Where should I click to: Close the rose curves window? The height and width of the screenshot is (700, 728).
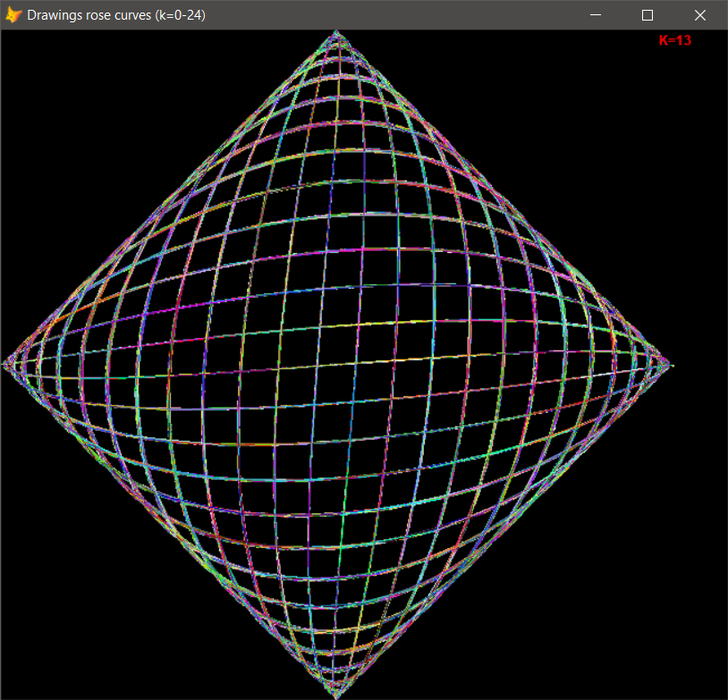pos(700,15)
